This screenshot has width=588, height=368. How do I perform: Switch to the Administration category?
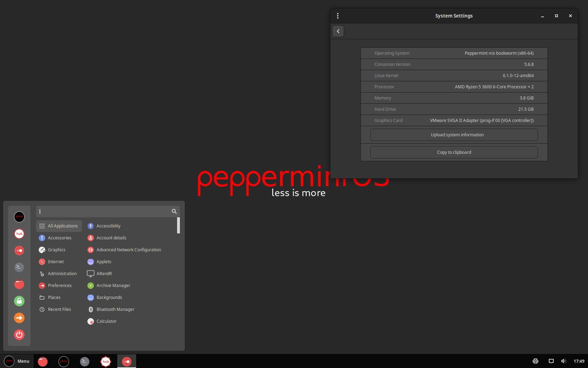coord(62,273)
